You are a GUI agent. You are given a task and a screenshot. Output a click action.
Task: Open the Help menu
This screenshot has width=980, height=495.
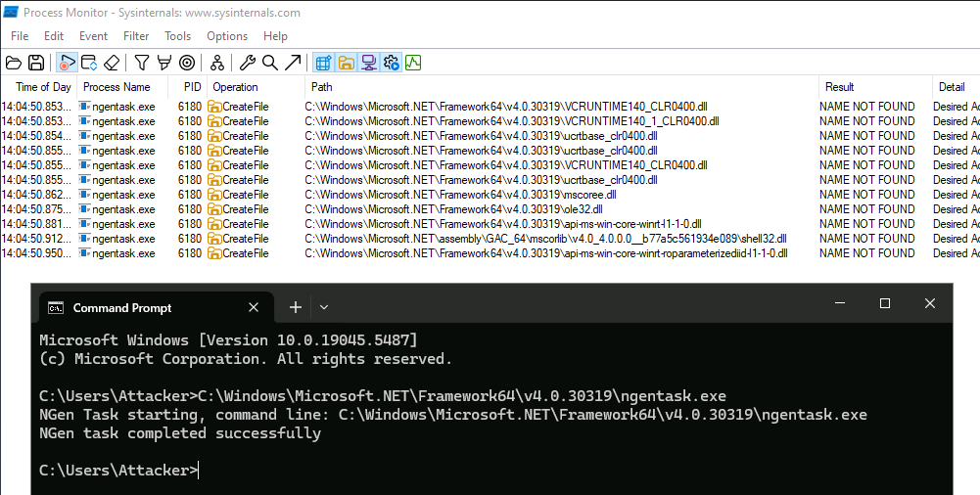(x=275, y=36)
